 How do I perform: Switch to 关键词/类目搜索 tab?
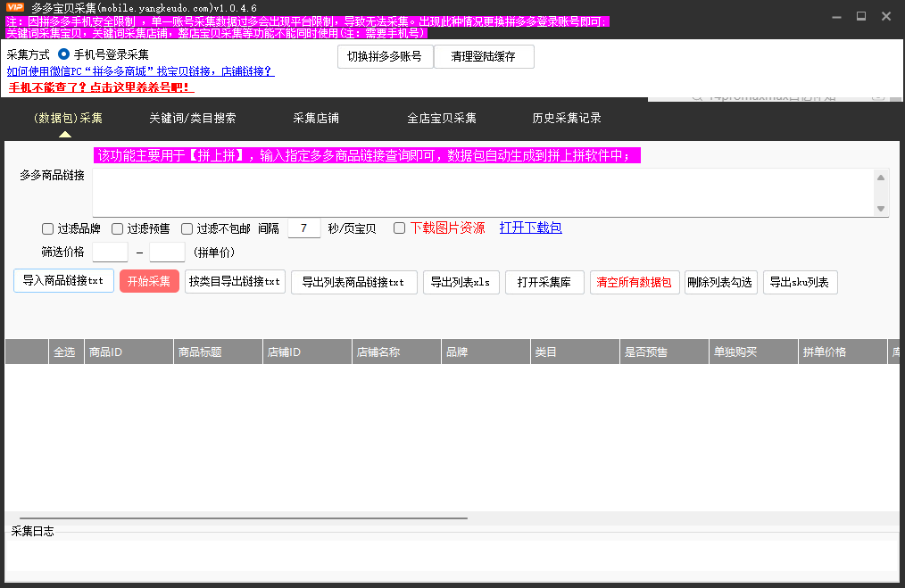click(192, 118)
